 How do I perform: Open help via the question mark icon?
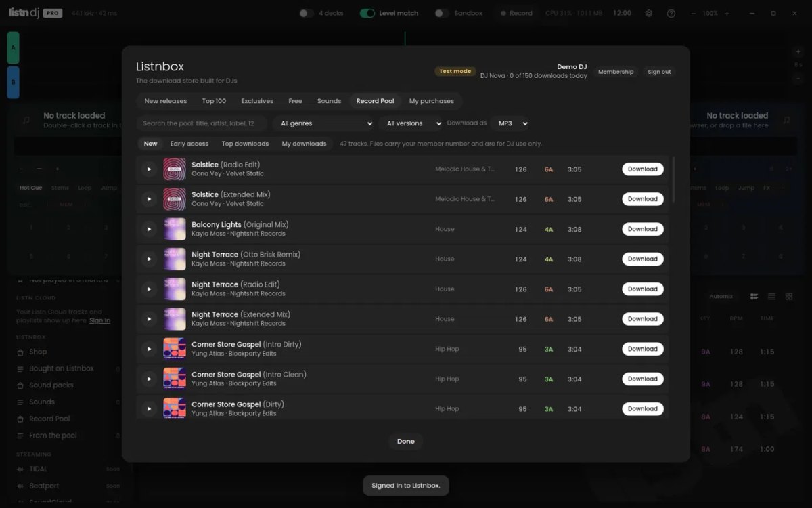671,13
